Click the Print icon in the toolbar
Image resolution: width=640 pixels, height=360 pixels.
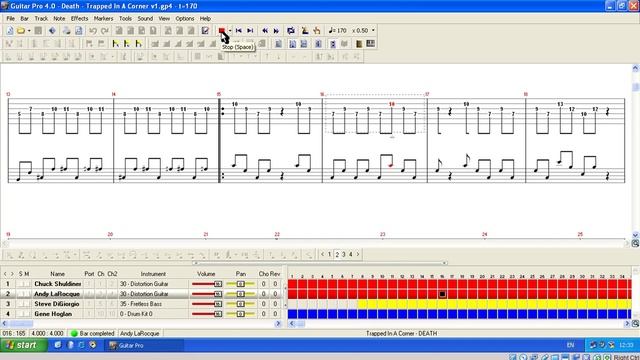(67, 31)
